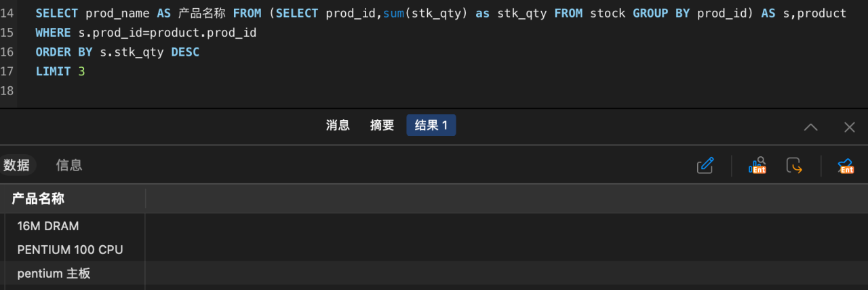Select the PENTIUM 100 CPU row
868x290 pixels.
pyautogui.click(x=434, y=249)
